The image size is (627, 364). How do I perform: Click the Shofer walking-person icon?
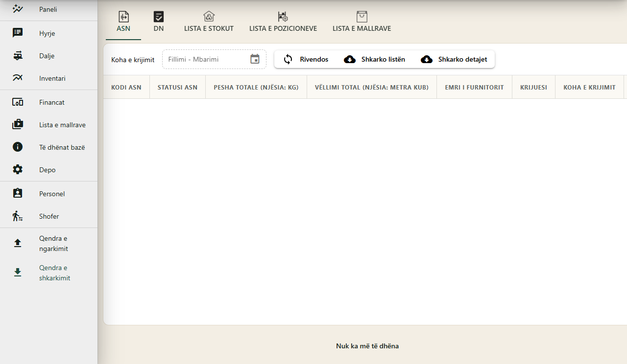[x=18, y=216]
